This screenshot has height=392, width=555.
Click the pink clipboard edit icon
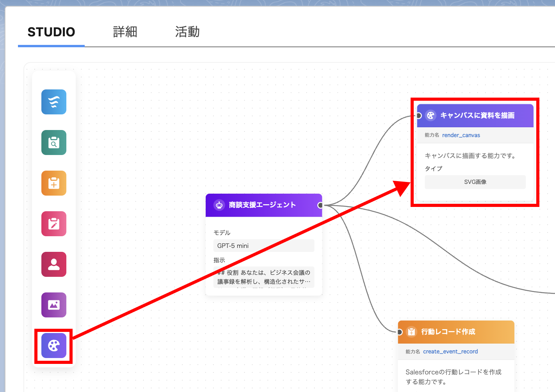54,224
